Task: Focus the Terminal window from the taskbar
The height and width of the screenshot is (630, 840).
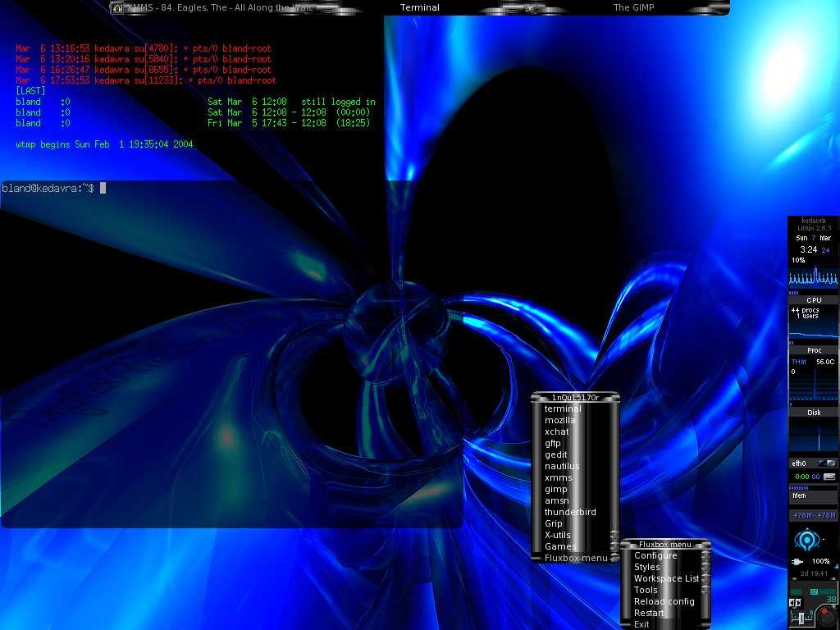Action: click(x=419, y=7)
